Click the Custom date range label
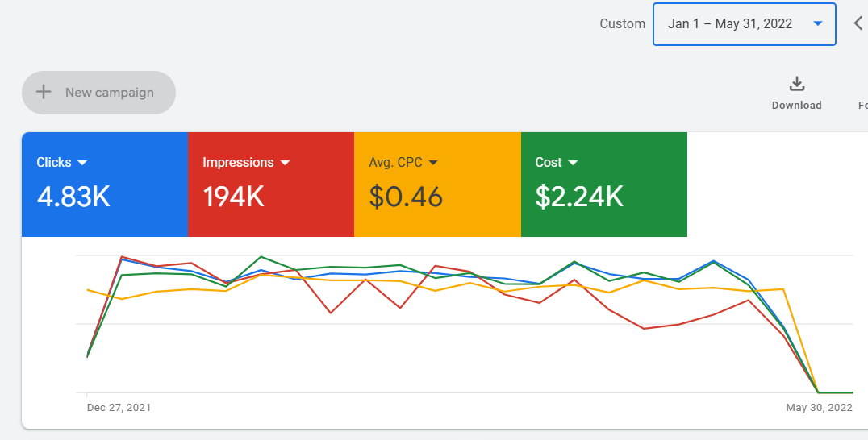The width and height of the screenshot is (868, 440). click(x=622, y=23)
